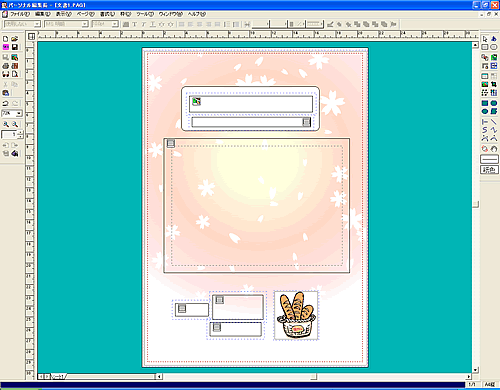This screenshot has height=390, width=500.
Task: Select the rectangular frame tool
Action: [485, 47]
